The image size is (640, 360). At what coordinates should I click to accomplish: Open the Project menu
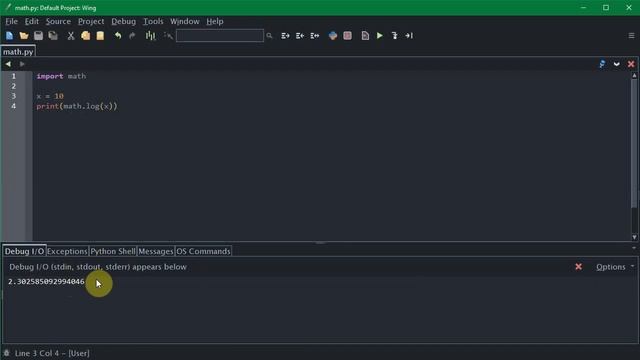(x=91, y=21)
